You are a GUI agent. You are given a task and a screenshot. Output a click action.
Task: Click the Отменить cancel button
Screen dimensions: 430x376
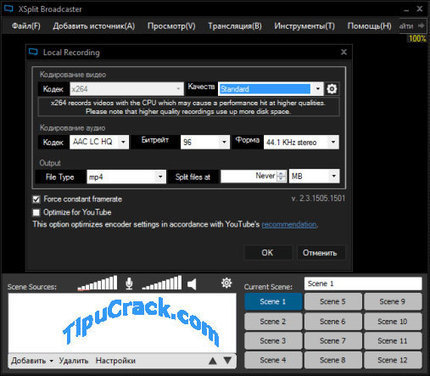pos(320,253)
